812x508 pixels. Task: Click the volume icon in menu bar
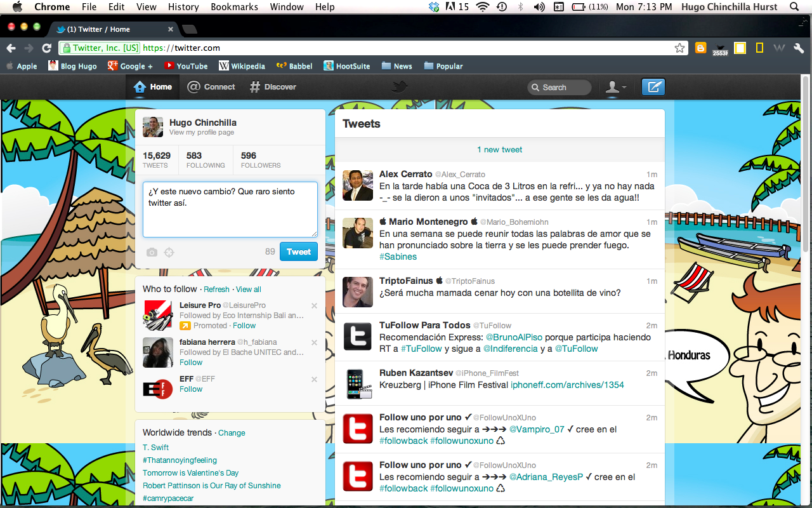click(x=539, y=7)
